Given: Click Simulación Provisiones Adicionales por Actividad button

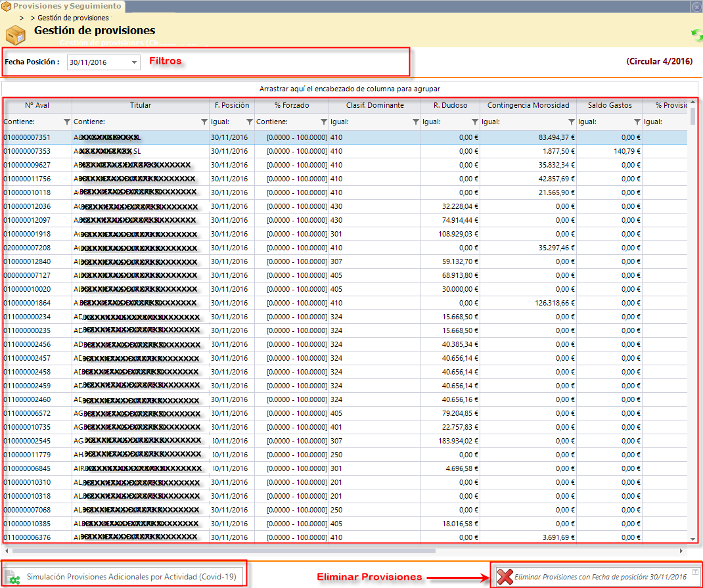Looking at the screenshot, I should click(x=124, y=577).
